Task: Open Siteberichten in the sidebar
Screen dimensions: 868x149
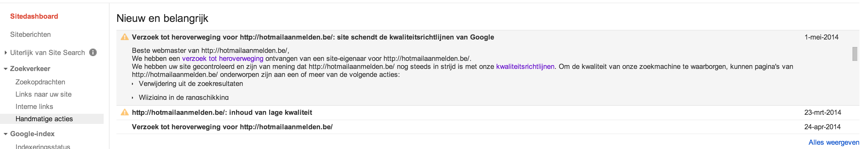Action: (x=30, y=34)
